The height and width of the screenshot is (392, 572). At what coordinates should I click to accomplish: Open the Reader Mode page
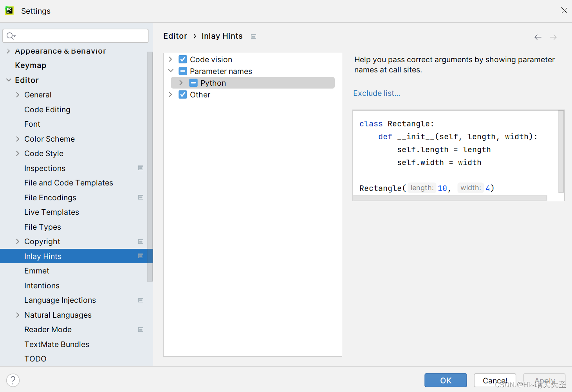click(x=48, y=329)
